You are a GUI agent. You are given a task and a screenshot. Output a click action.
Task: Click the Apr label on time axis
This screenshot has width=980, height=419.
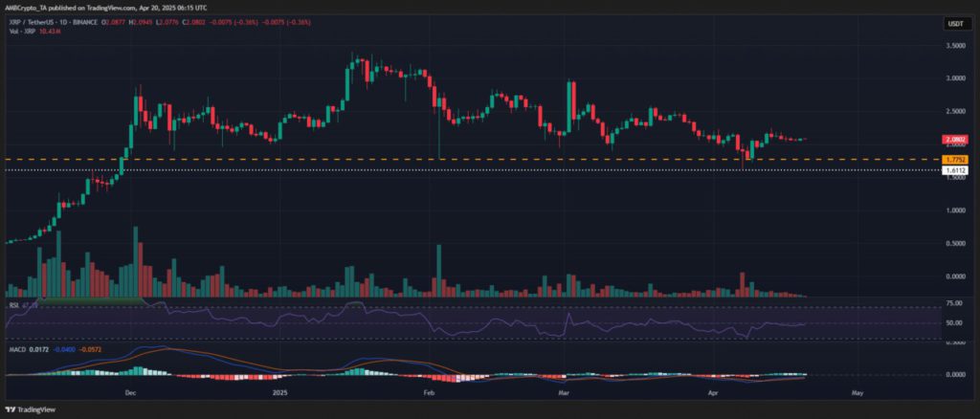point(714,393)
